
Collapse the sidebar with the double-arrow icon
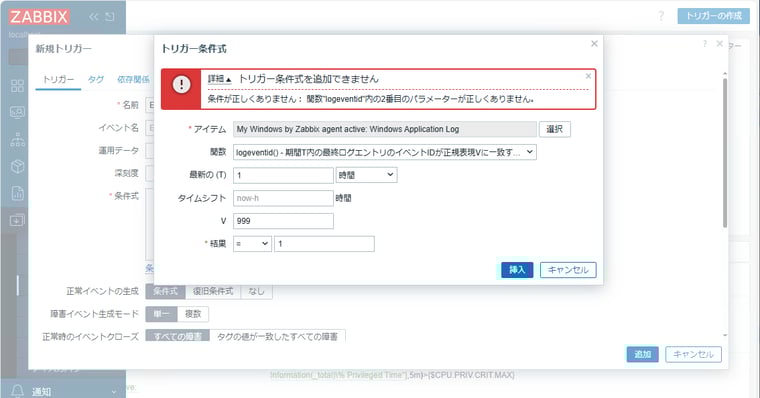94,17
